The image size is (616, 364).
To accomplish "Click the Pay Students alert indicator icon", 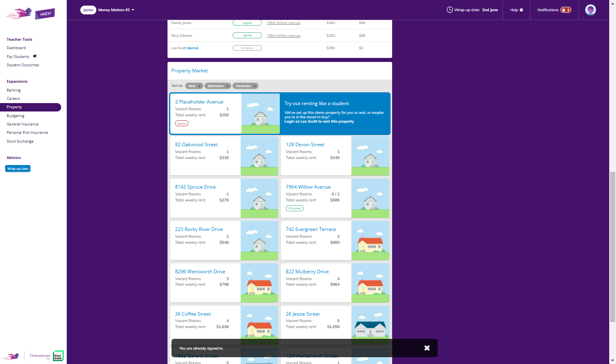I will pos(35,56).
